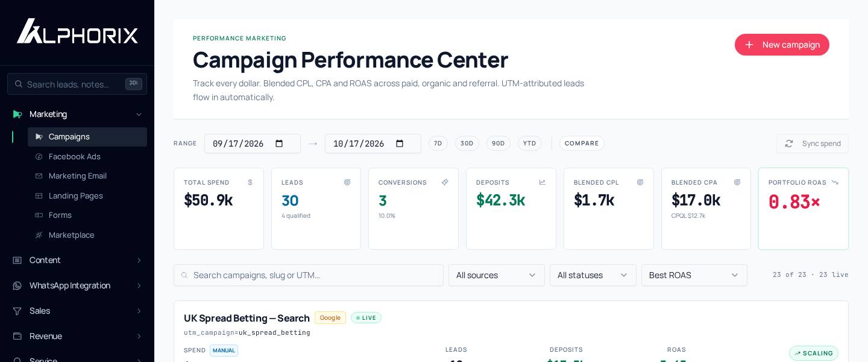Open the UK Spread Betting — Search campaign
This screenshot has width=868, height=362.
247,318
